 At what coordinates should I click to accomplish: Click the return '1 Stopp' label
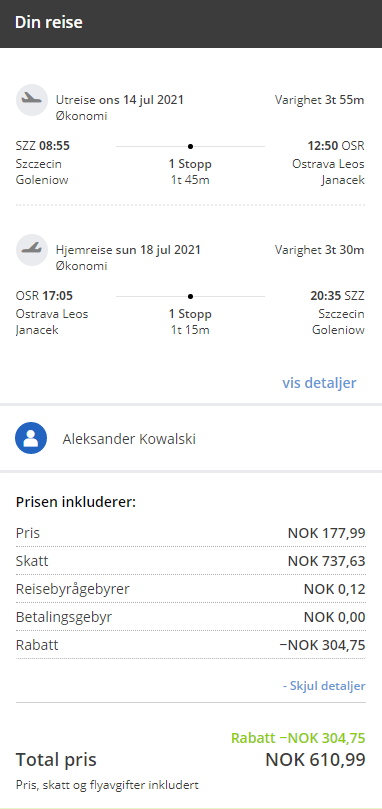click(x=190, y=314)
